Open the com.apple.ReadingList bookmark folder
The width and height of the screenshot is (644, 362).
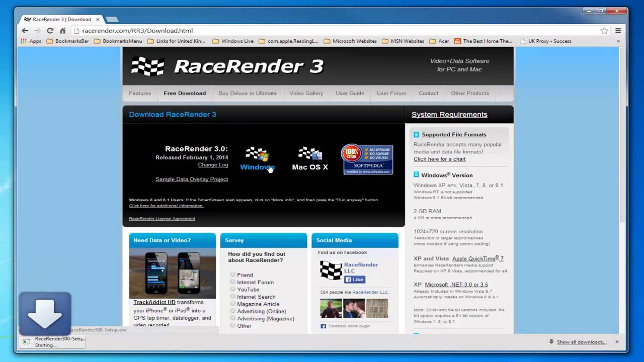click(x=289, y=41)
